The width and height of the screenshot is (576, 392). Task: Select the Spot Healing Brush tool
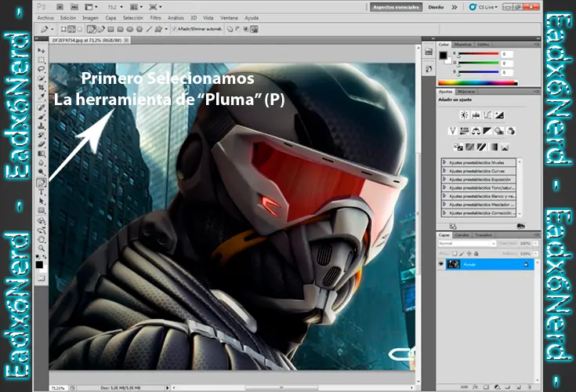coord(41,107)
